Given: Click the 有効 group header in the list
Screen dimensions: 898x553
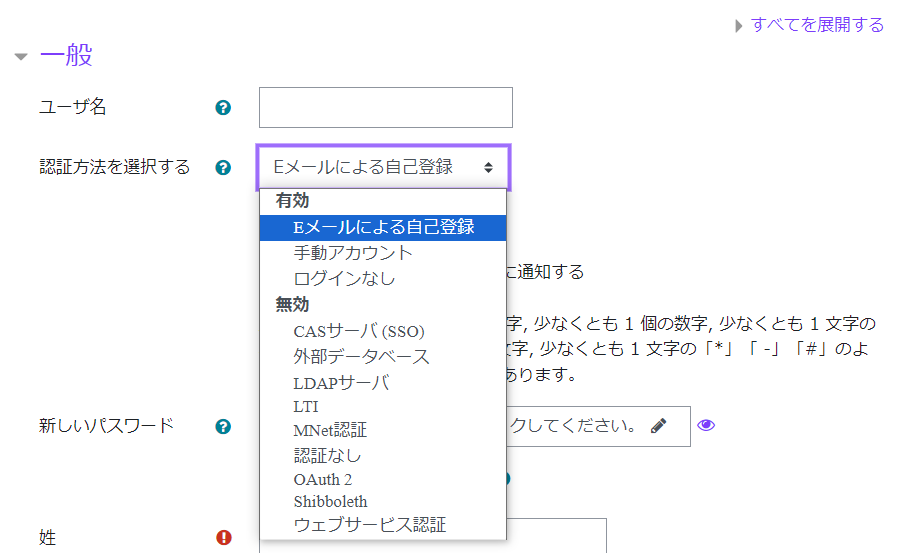Looking at the screenshot, I should [292, 200].
